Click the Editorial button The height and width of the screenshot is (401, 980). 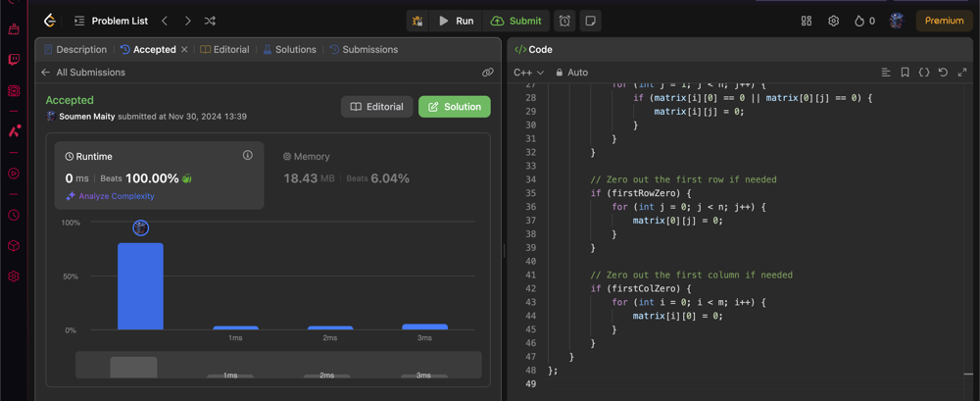coord(377,107)
